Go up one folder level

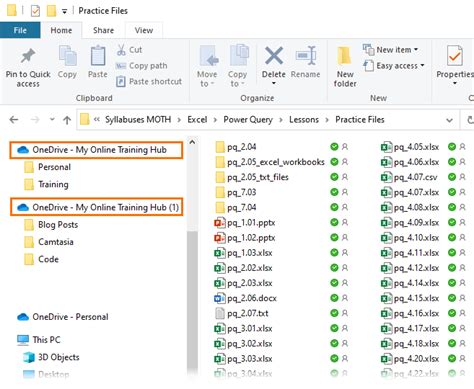[x=67, y=120]
